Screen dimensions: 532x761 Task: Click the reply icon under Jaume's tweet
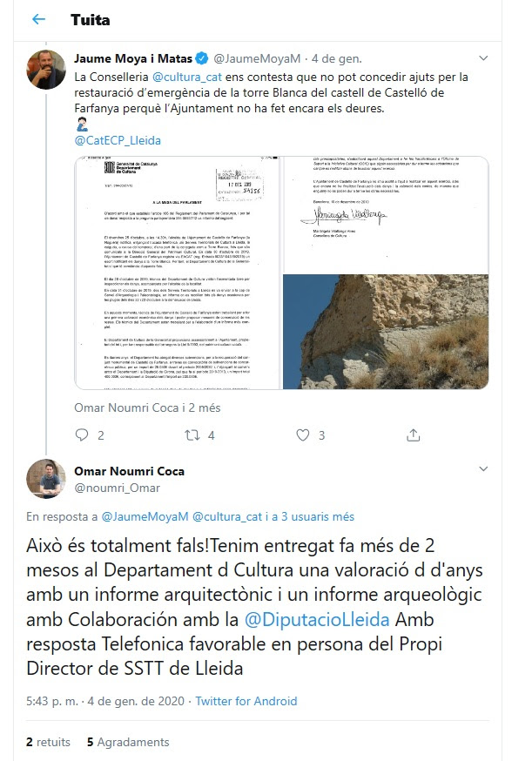[82, 434]
